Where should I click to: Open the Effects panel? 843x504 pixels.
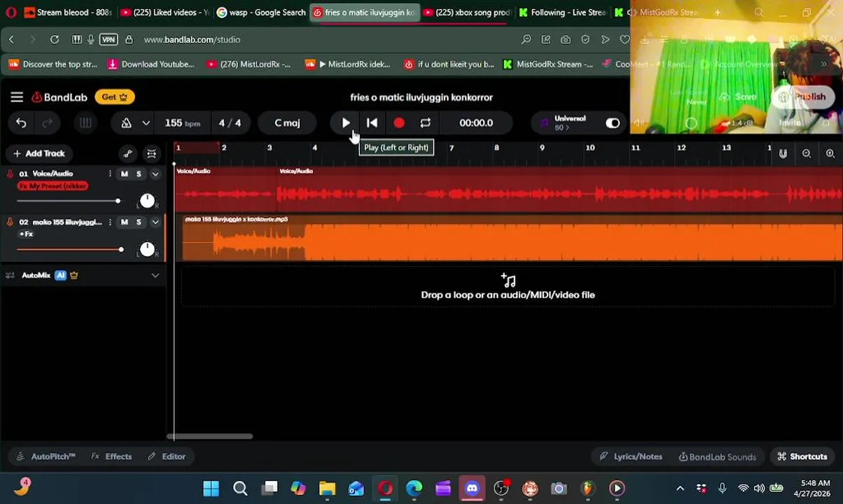(x=111, y=457)
